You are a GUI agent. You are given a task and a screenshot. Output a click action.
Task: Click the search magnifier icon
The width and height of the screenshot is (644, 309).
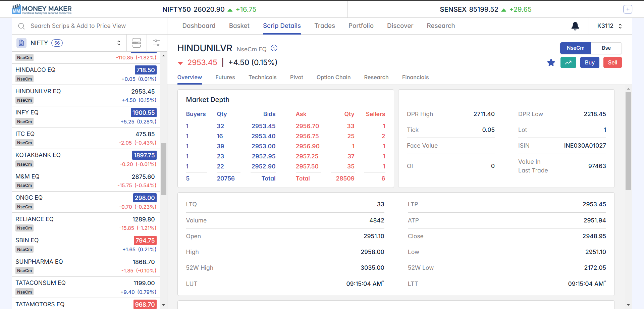tap(21, 26)
